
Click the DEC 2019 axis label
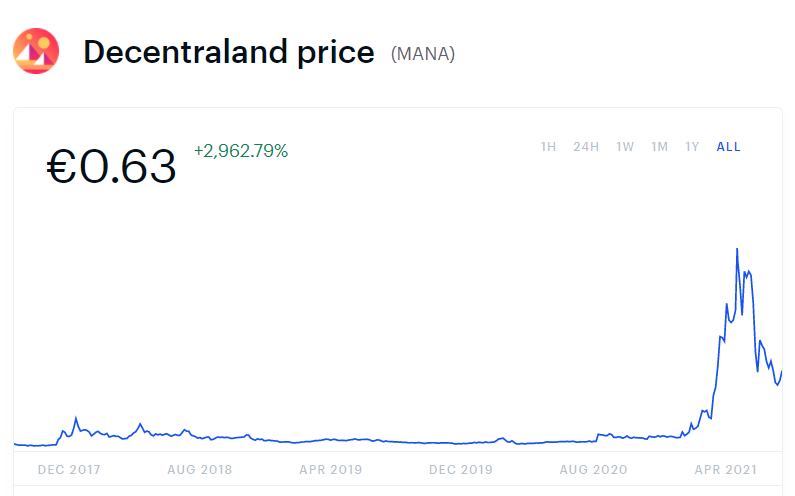pyautogui.click(x=461, y=468)
